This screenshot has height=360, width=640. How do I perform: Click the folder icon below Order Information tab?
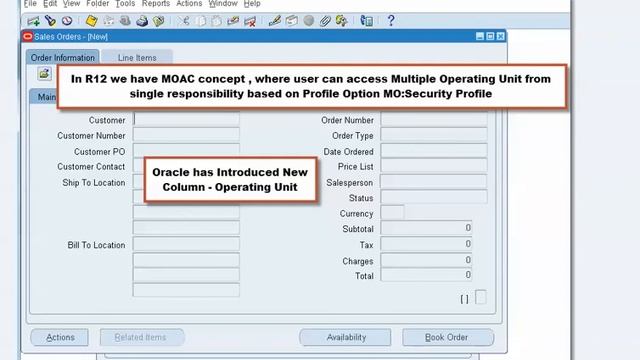click(x=44, y=73)
